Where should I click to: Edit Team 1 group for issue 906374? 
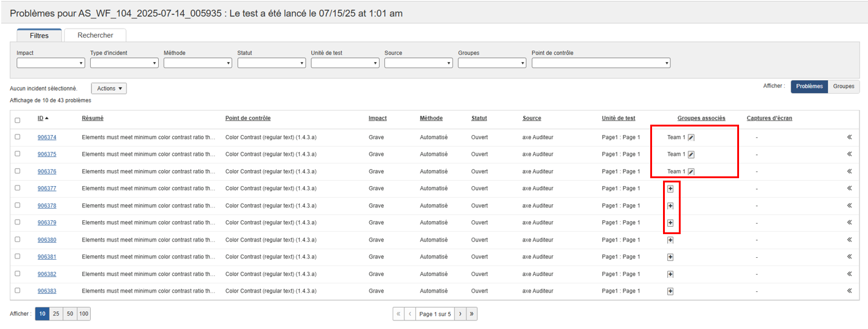[691, 137]
